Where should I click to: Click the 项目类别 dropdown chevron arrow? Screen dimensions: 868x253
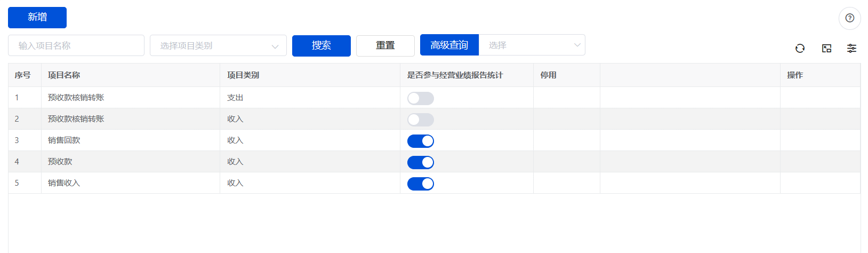[x=275, y=46]
